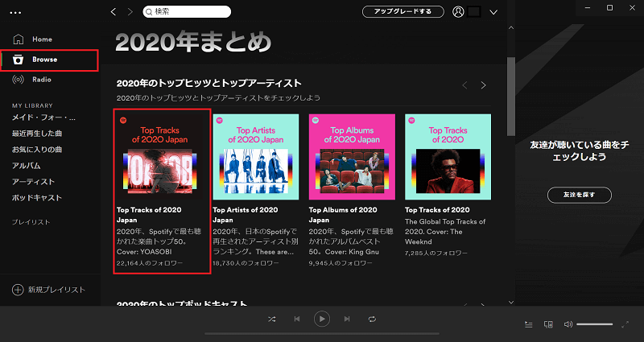Click the 7,285人のフォロワー text
This screenshot has height=342, width=644.
[436, 253]
